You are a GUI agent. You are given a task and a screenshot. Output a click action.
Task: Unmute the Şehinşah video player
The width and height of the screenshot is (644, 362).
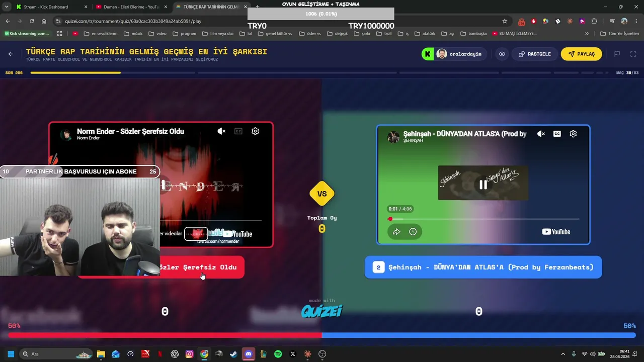point(541,134)
